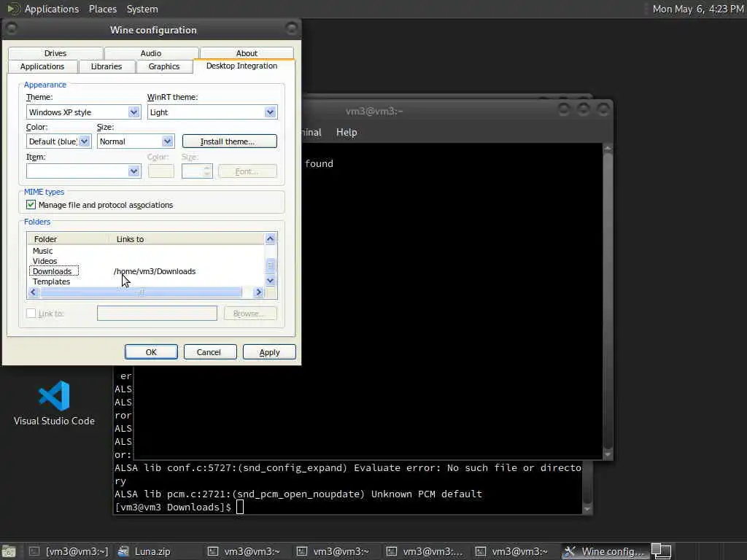Screen dimensions: 747x560
Task: Click the Browse... button
Action: pos(250,314)
